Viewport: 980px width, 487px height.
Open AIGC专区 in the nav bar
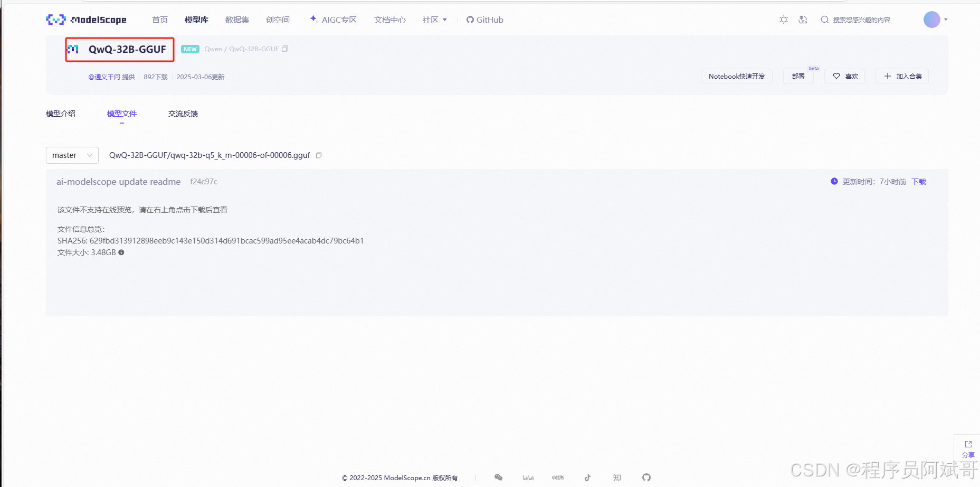point(333,20)
